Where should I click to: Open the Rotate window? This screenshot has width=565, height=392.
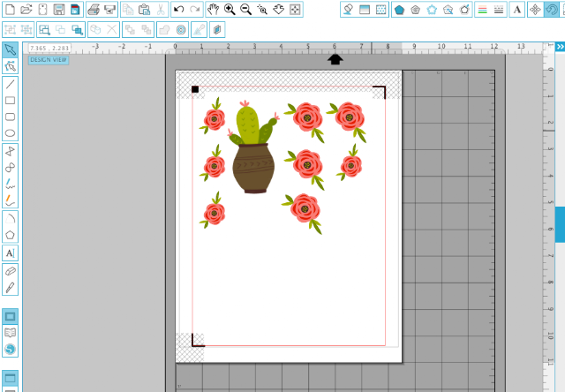click(552, 10)
